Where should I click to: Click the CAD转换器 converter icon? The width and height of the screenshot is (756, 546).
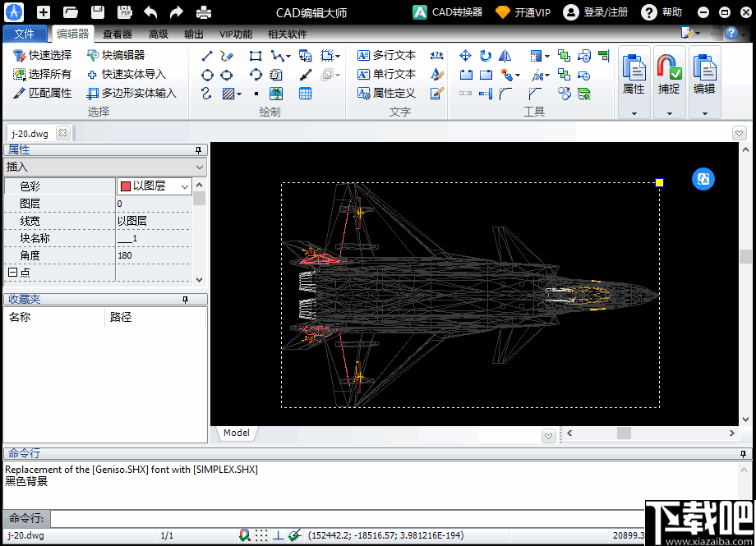(420, 12)
